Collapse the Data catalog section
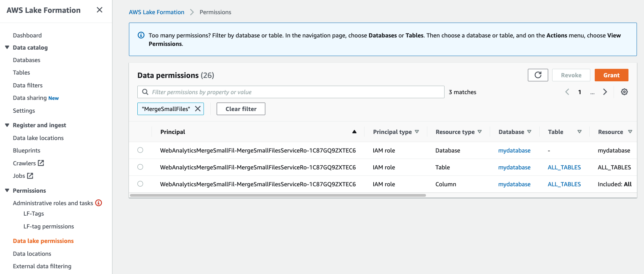 tap(7, 47)
